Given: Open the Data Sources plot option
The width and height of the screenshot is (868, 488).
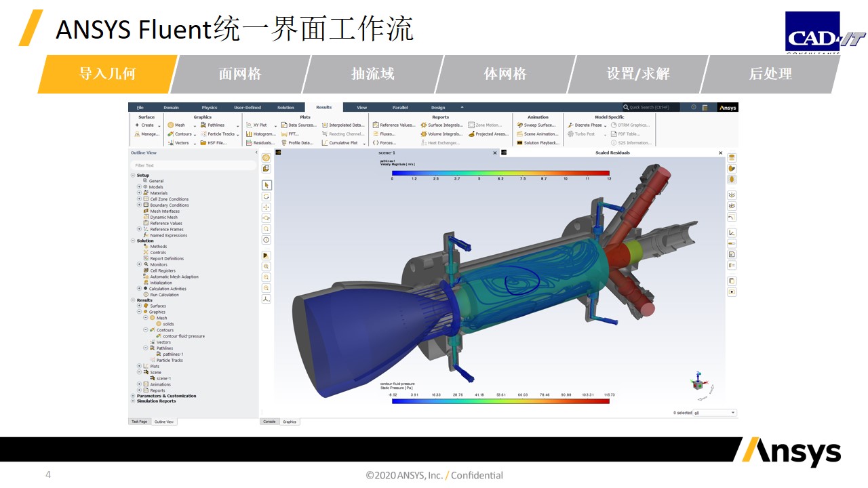Looking at the screenshot, I should coord(298,125).
